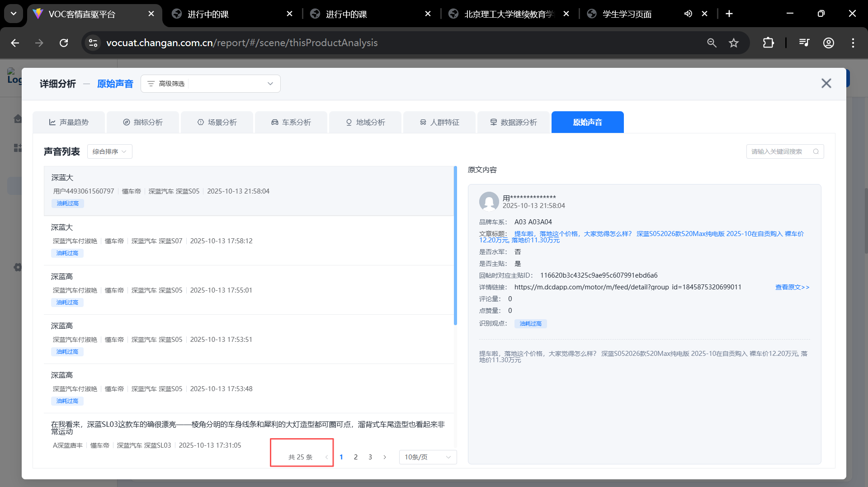The height and width of the screenshot is (487, 868).
Task: Switch to the 声量趋势 tab
Action: pyautogui.click(x=69, y=123)
